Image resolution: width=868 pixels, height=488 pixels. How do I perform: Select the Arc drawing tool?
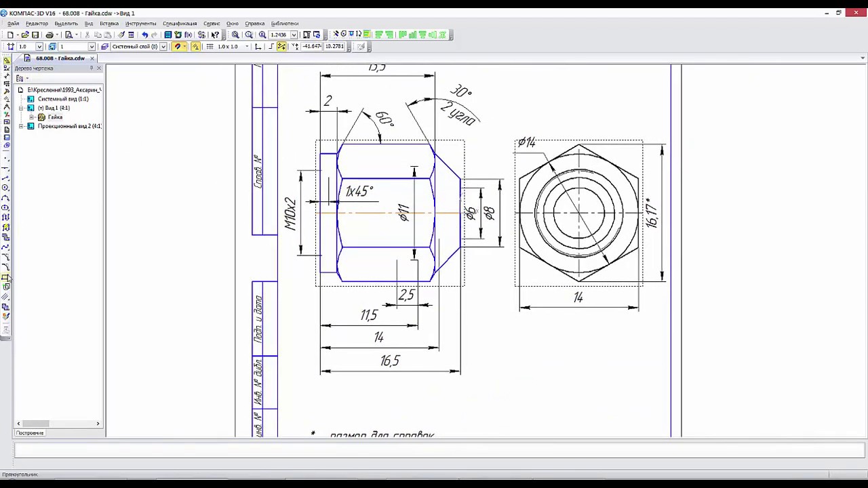[x=5, y=198]
